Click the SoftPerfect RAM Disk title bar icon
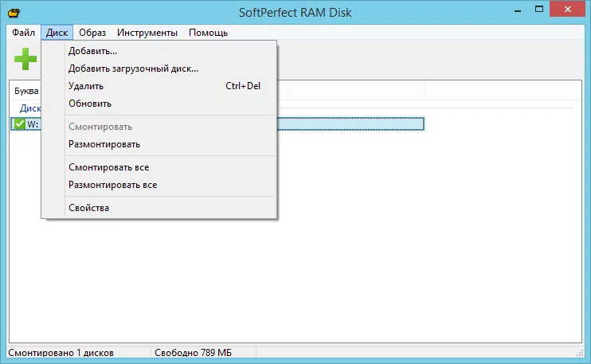The height and width of the screenshot is (364, 591). coord(14,11)
